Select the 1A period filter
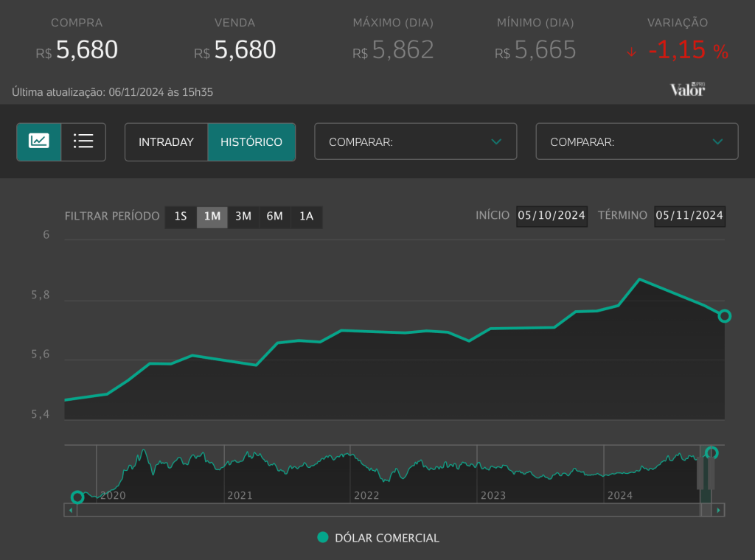This screenshot has width=755, height=560. [x=306, y=217]
